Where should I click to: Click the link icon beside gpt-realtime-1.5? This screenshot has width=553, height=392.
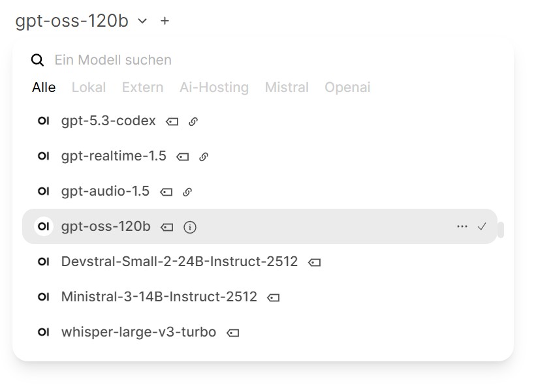coord(204,157)
